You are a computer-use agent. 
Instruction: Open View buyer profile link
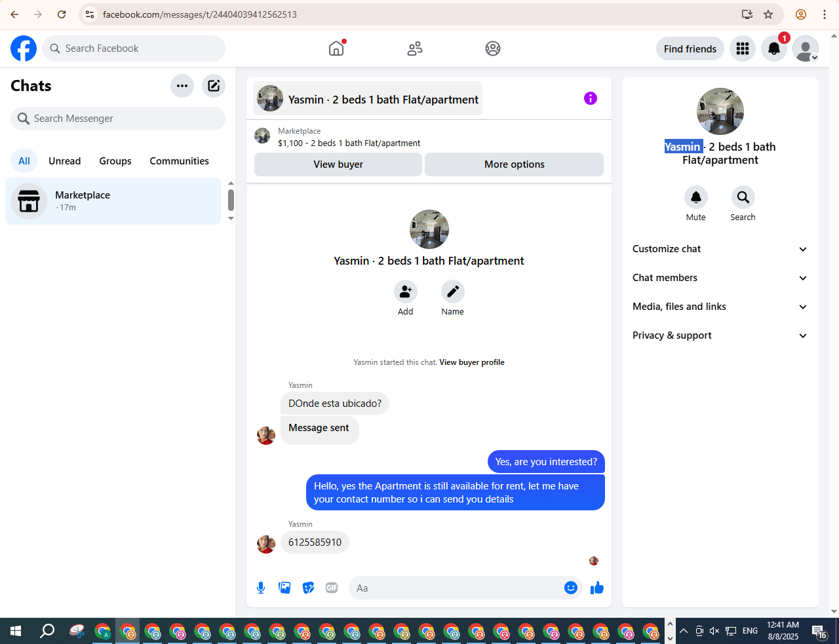point(472,362)
